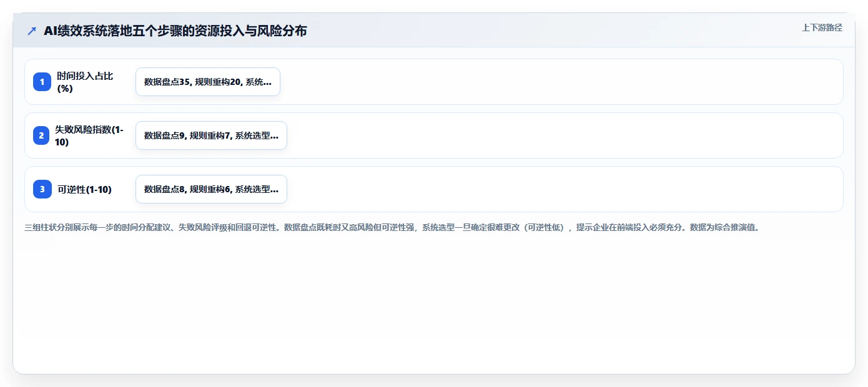Select the number 1 step badge

[x=42, y=82]
